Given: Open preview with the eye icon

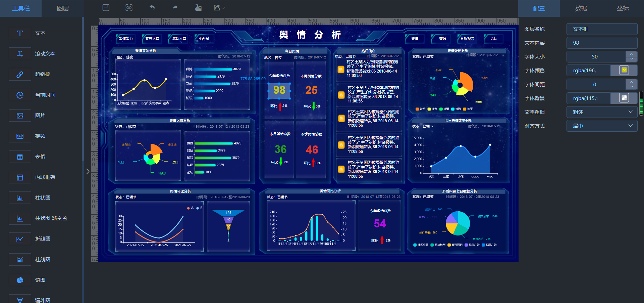Looking at the screenshot, I should (129, 7).
